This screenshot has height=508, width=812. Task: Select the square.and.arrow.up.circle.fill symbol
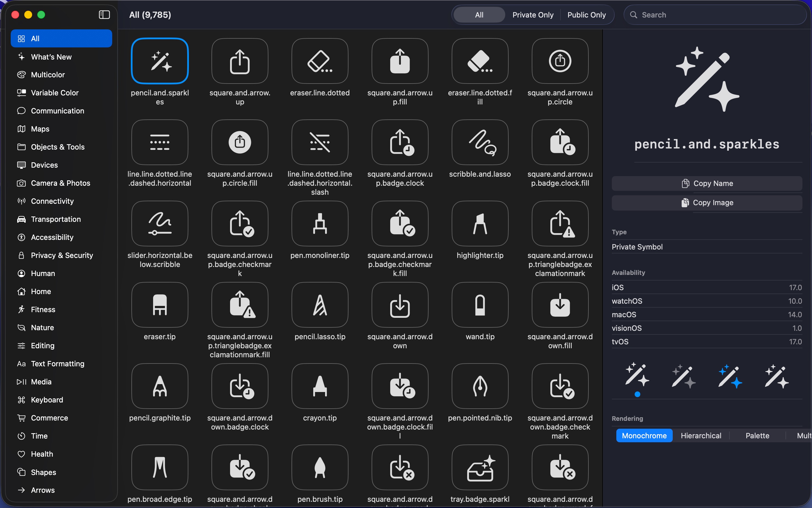(240, 142)
